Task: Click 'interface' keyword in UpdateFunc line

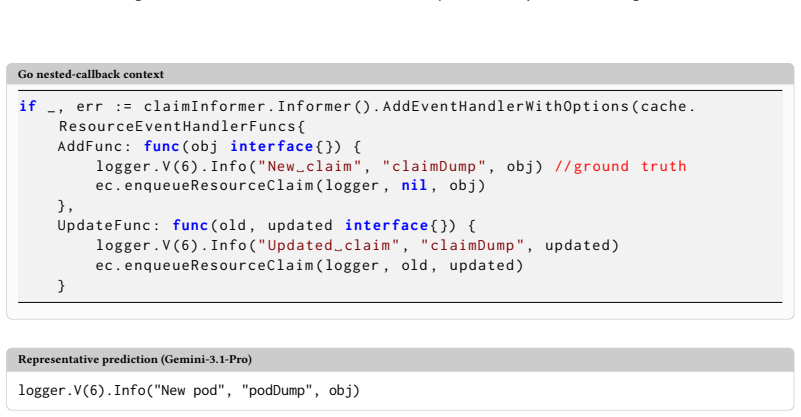Action: coord(386,225)
